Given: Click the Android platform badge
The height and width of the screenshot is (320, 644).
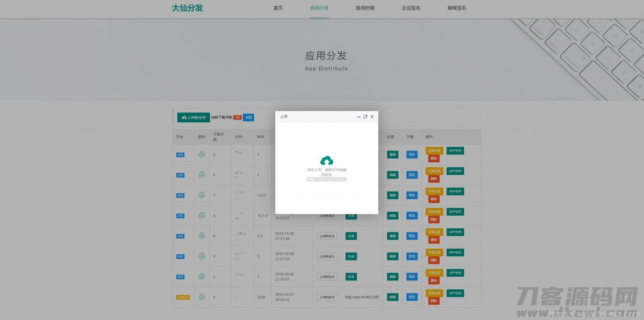Looking at the screenshot, I should [183, 297].
